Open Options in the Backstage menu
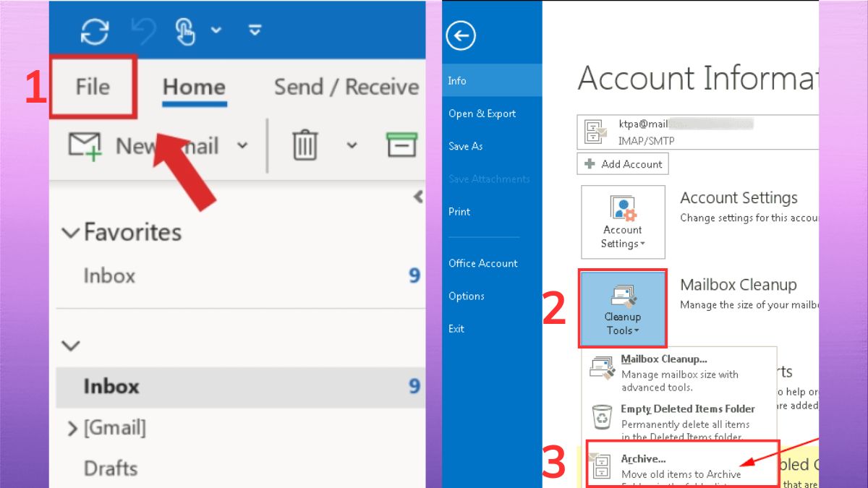This screenshot has height=488, width=868. pos(467,296)
